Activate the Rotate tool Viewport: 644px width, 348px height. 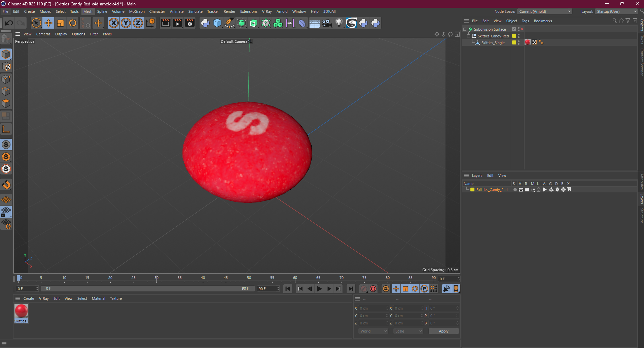pyautogui.click(x=73, y=23)
